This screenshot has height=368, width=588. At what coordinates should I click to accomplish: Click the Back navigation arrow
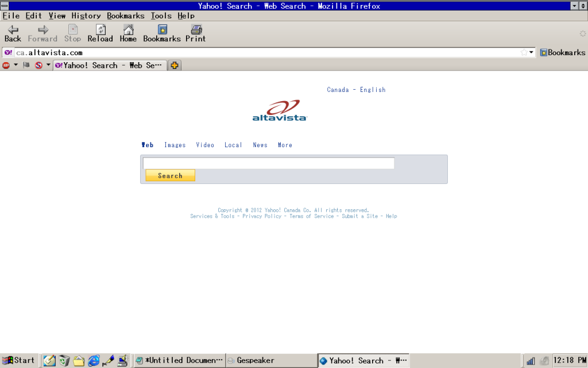[13, 33]
